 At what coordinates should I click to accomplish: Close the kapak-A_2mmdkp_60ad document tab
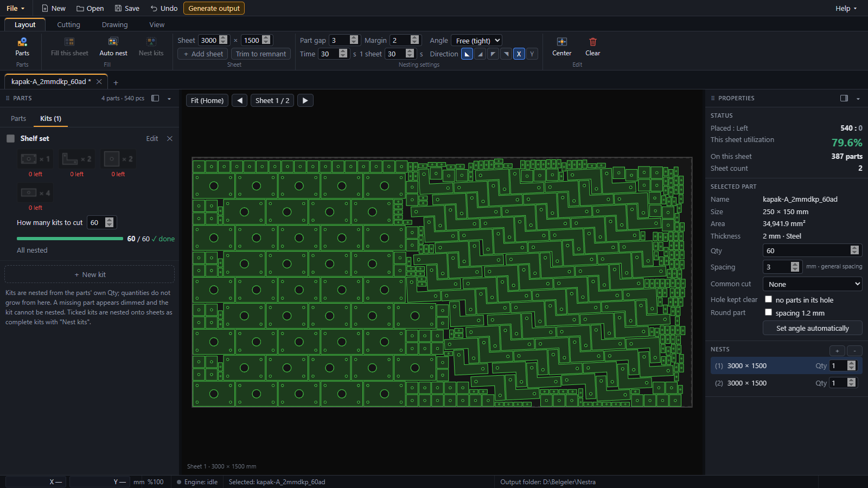[99, 82]
